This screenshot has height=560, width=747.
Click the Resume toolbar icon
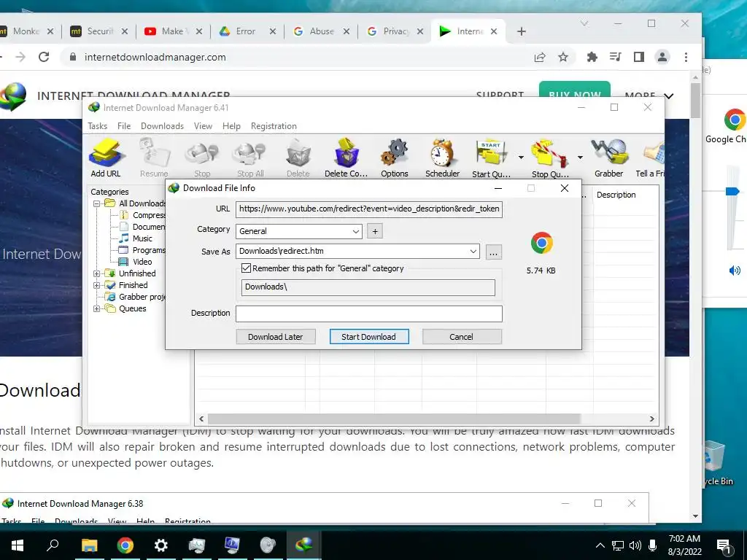click(154, 157)
